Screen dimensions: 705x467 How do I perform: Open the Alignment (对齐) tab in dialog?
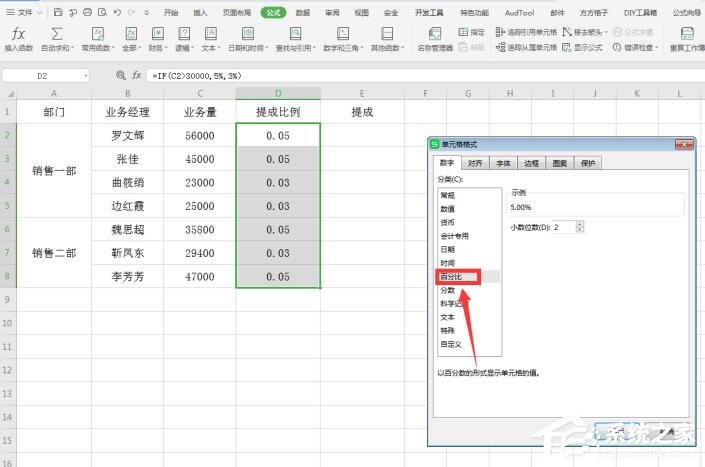click(x=475, y=162)
